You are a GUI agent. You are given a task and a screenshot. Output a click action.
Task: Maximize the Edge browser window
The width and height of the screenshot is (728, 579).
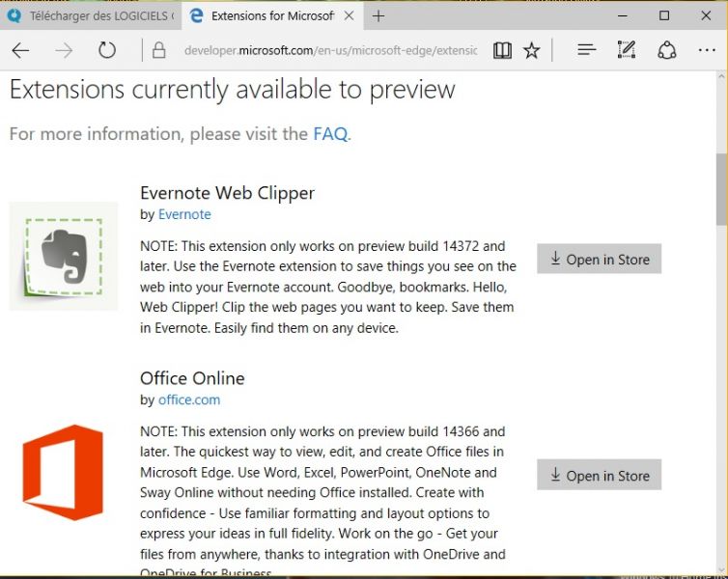coord(664,15)
